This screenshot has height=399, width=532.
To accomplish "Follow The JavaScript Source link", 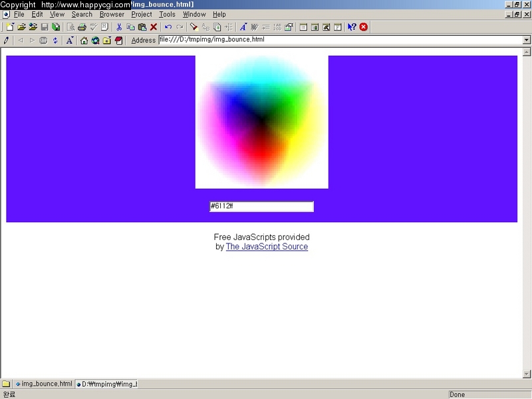I will pos(267,247).
